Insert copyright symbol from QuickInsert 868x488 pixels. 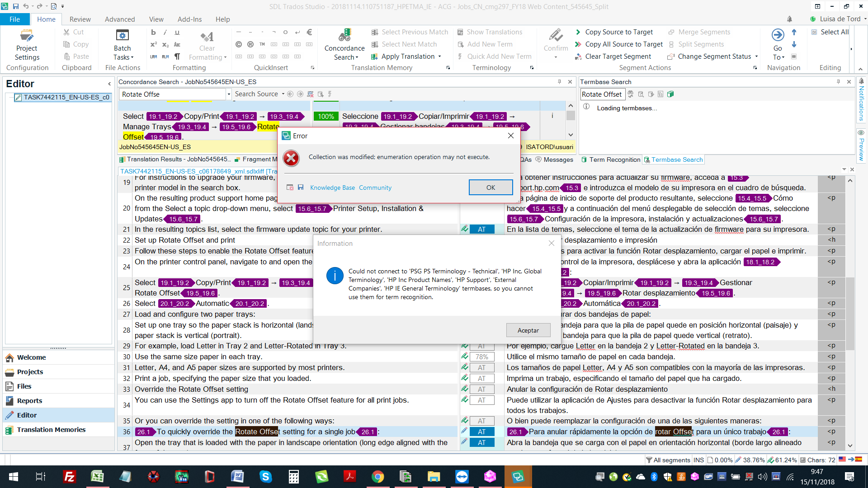pyautogui.click(x=239, y=44)
